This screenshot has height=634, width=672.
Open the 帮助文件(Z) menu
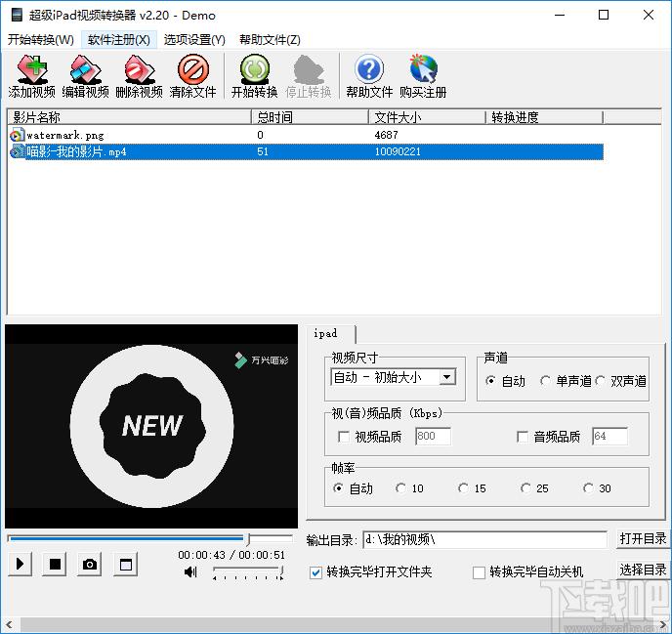[x=270, y=40]
